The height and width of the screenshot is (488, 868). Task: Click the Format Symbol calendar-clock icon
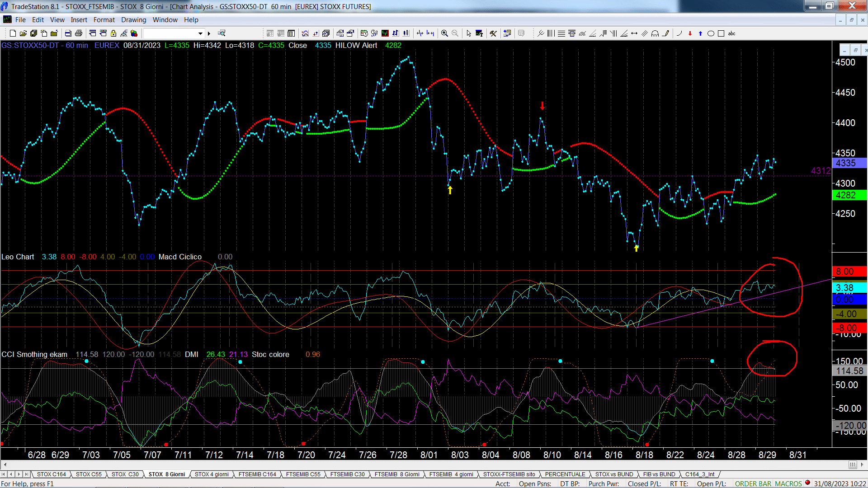coord(364,33)
